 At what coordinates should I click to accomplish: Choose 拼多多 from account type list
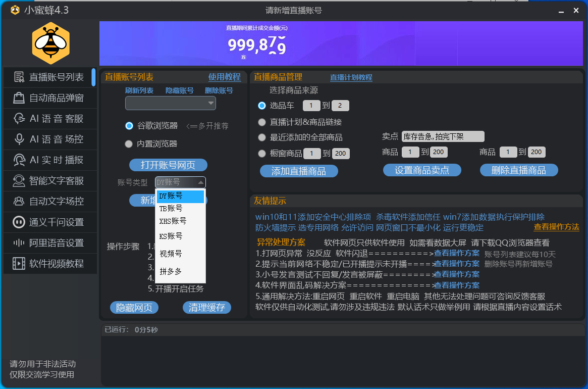click(x=180, y=271)
